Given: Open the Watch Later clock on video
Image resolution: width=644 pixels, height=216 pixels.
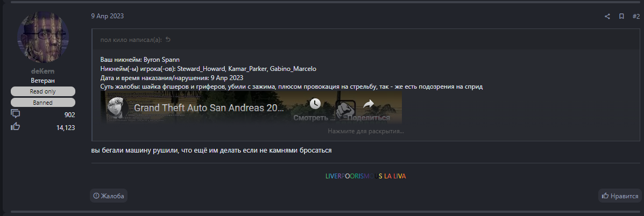Looking at the screenshot, I should (315, 104).
